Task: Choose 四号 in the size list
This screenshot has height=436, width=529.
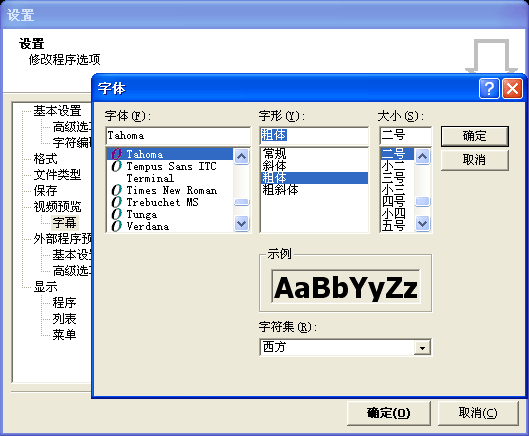Action: (393, 202)
